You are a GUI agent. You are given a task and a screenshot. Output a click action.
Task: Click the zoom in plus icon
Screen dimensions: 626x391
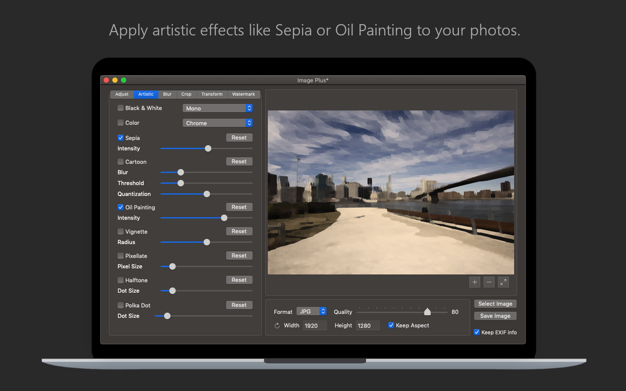point(474,282)
